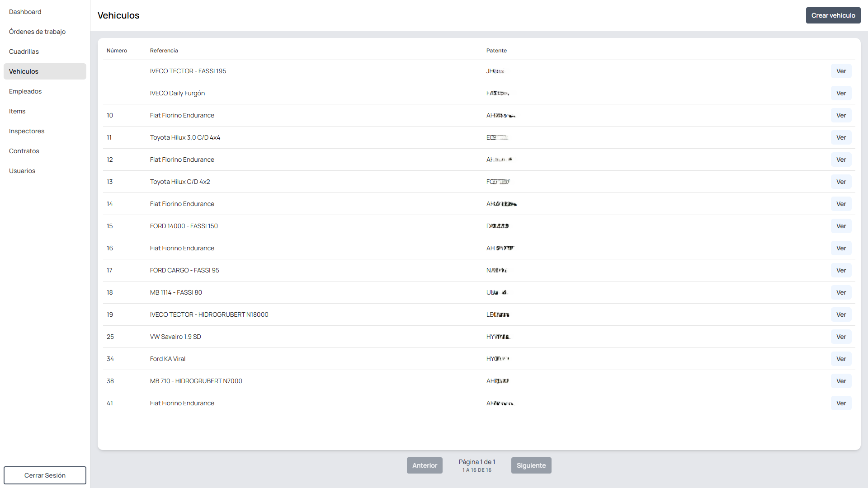Viewport: 868px width, 488px height.
Task: View the Toyota Hilux C/D 4x2 row
Action: click(x=841, y=182)
